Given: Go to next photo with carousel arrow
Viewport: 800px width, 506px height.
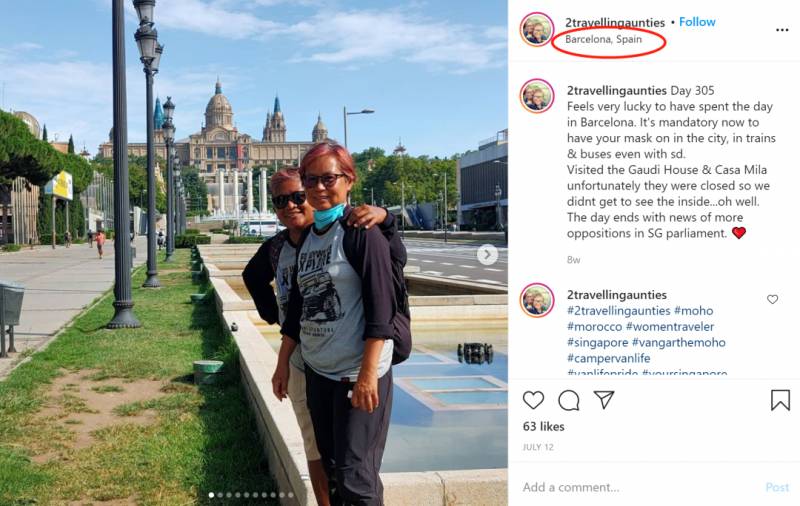Looking at the screenshot, I should click(x=487, y=255).
